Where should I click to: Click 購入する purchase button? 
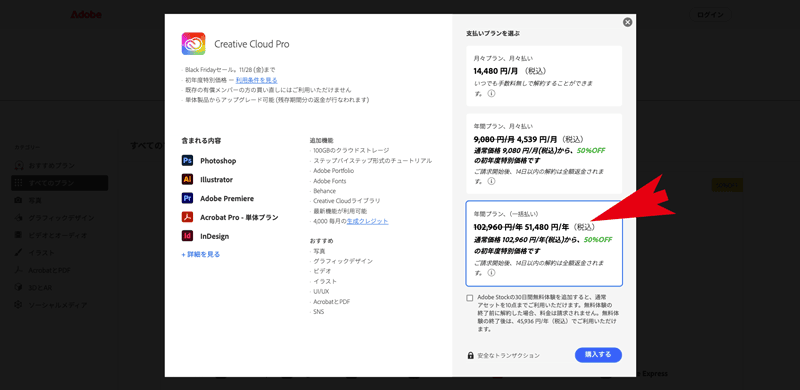tap(598, 355)
